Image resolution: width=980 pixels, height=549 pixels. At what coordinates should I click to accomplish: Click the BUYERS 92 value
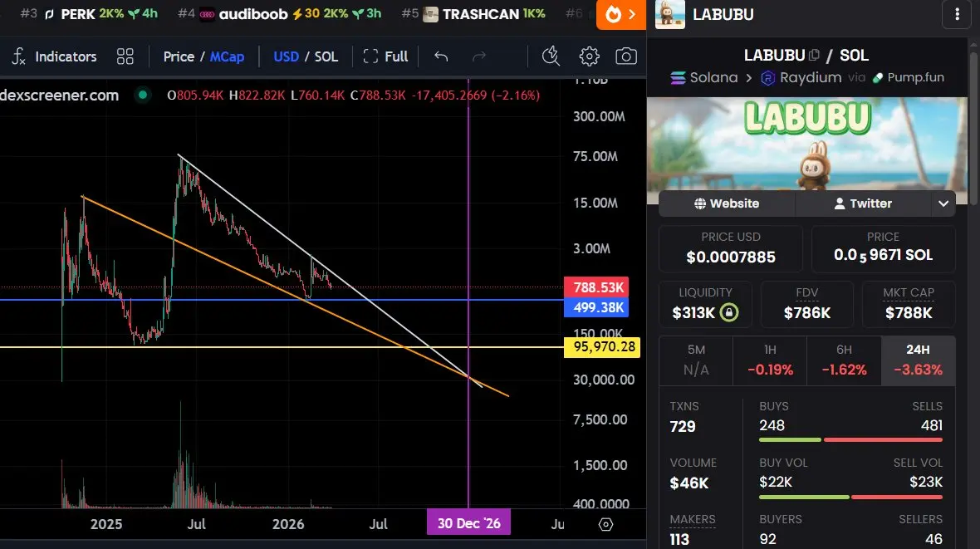[767, 539]
